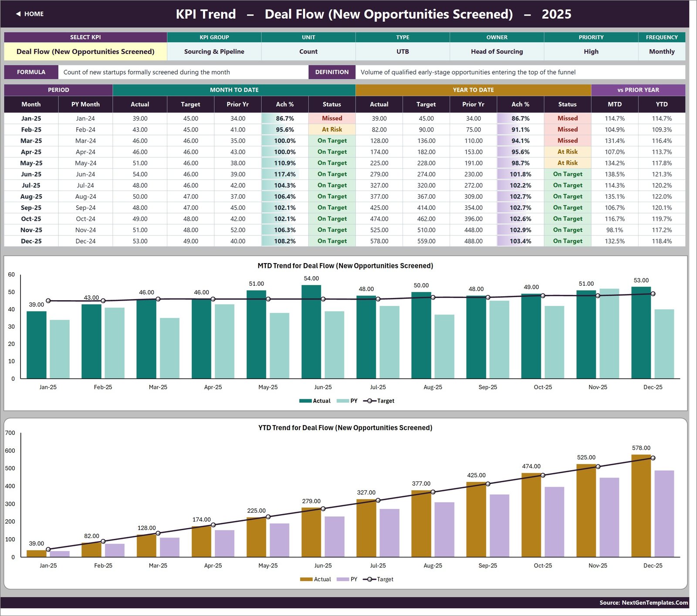
Task: Click the 98.1% vs prior year MTD cell
Action: point(615,230)
